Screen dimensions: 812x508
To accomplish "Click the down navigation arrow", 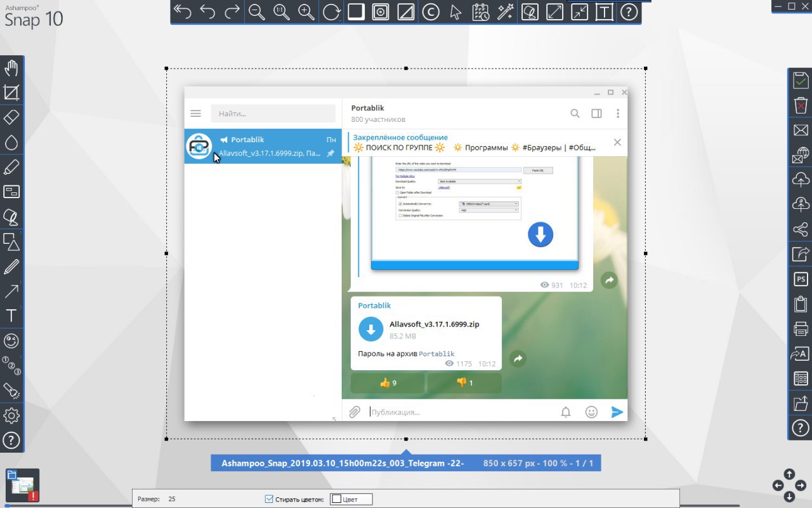I will tap(789, 497).
